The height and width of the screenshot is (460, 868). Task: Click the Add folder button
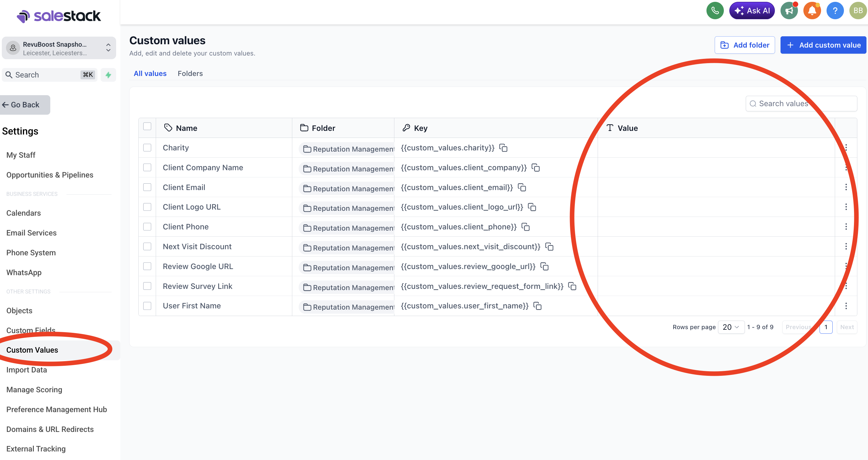(745, 45)
